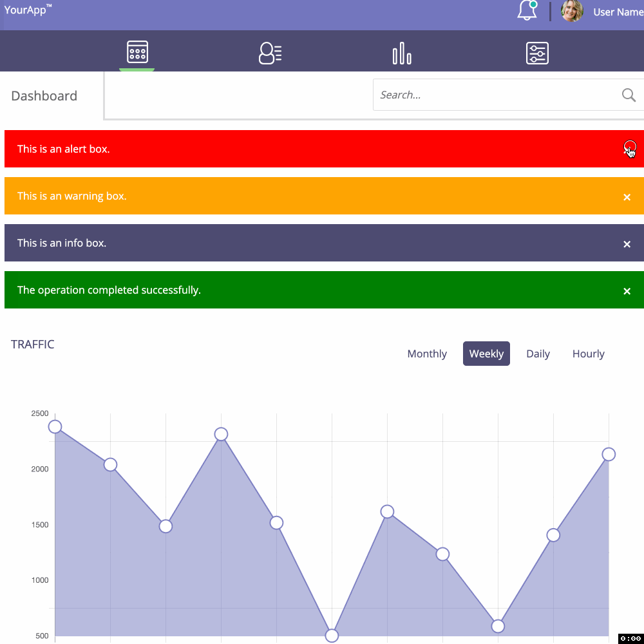Click the magnifying glass search icon
This screenshot has height=644, width=644.
click(x=629, y=95)
